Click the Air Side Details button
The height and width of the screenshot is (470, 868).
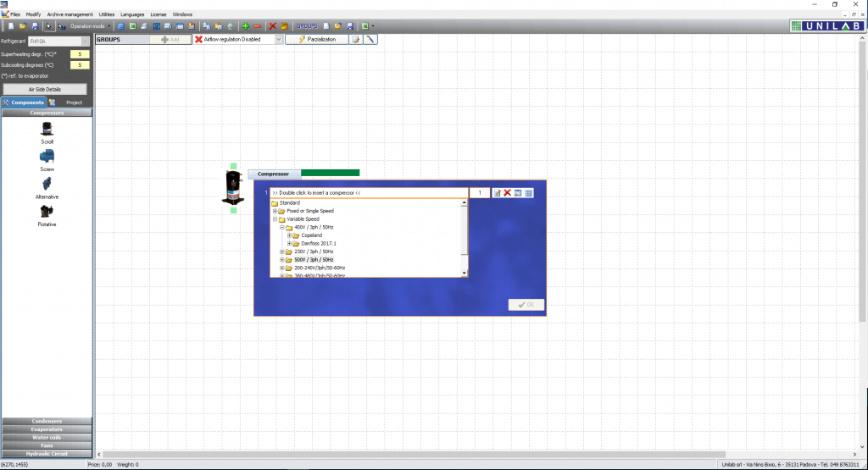[x=45, y=89]
